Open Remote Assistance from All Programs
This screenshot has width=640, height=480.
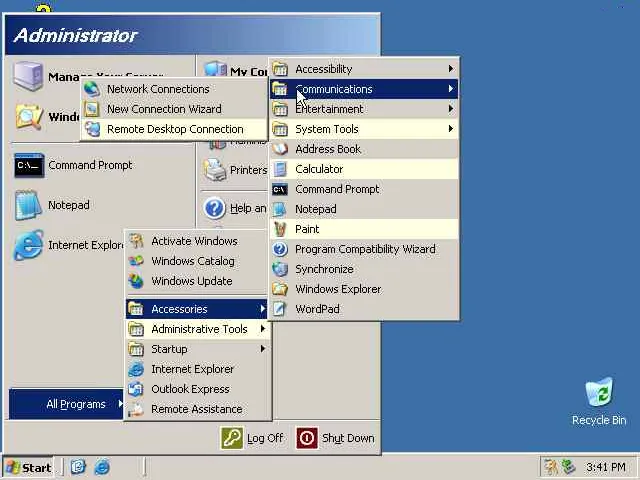click(x=198, y=409)
